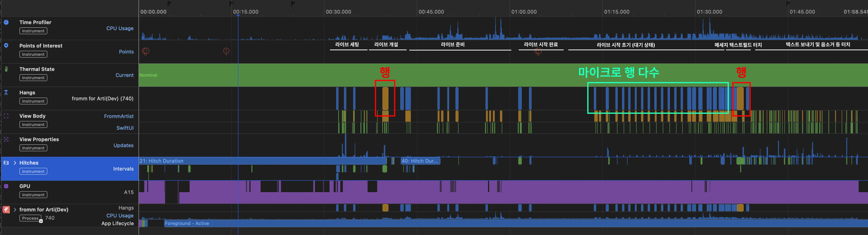
Task: Click 'CPU Usage' label in the process row
Action: (x=120, y=215)
